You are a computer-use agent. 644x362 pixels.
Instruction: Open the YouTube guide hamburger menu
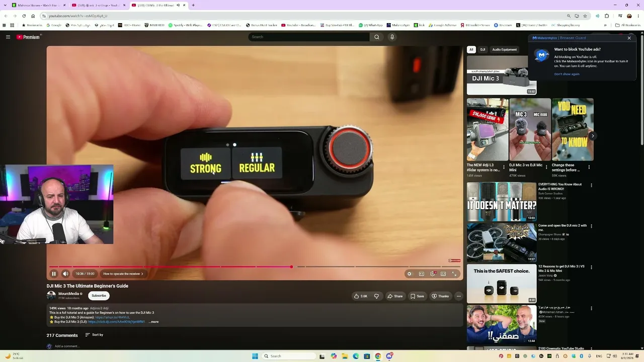click(8, 37)
